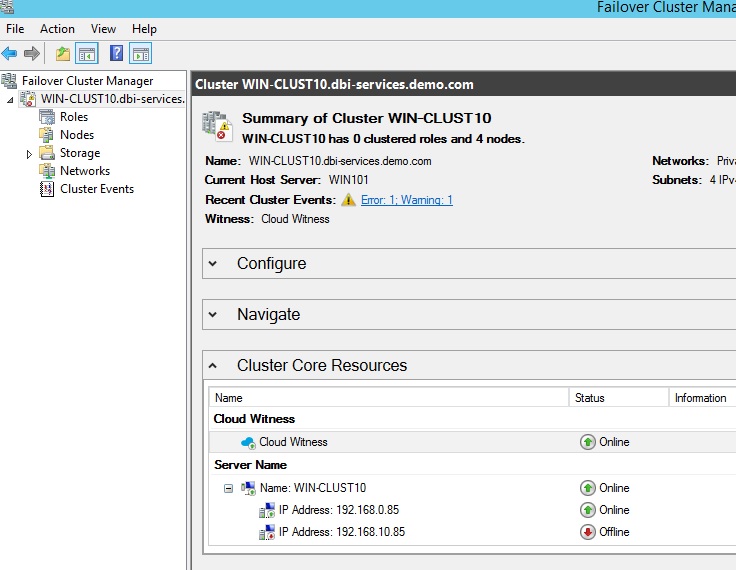The height and width of the screenshot is (570, 736).
Task: Collapse the Cluster Core Resources section chevron
Action: 213,365
